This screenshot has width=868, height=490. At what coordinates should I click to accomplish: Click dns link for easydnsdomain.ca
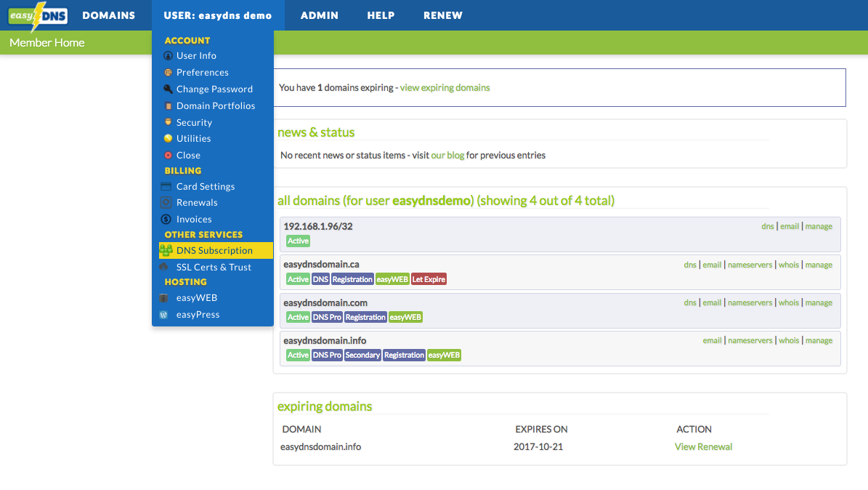coord(690,265)
